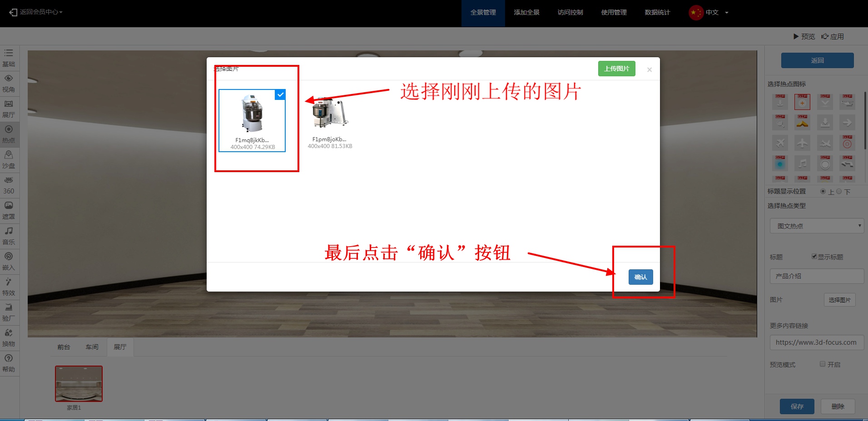Enable the 预览模式 开启 checkbox
868x421 pixels.
coord(823,364)
